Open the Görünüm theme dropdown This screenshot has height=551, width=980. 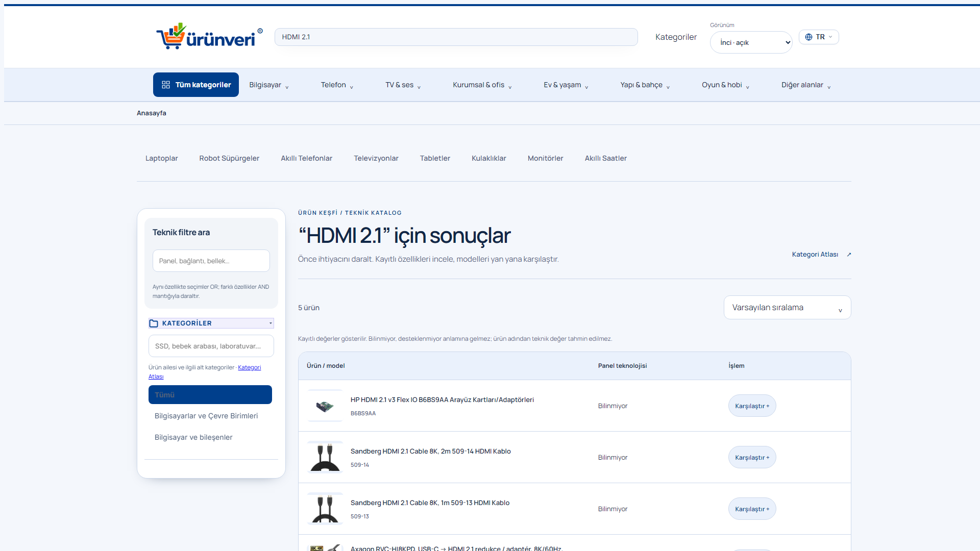tap(751, 42)
